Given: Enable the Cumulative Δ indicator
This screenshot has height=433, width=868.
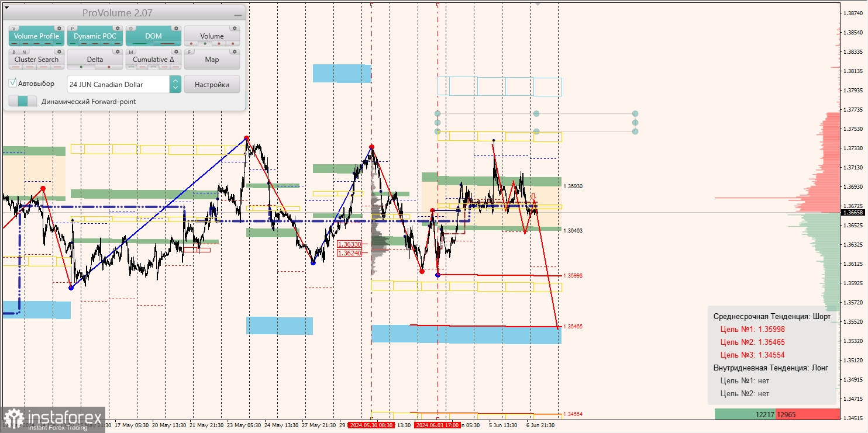Looking at the screenshot, I should (153, 60).
